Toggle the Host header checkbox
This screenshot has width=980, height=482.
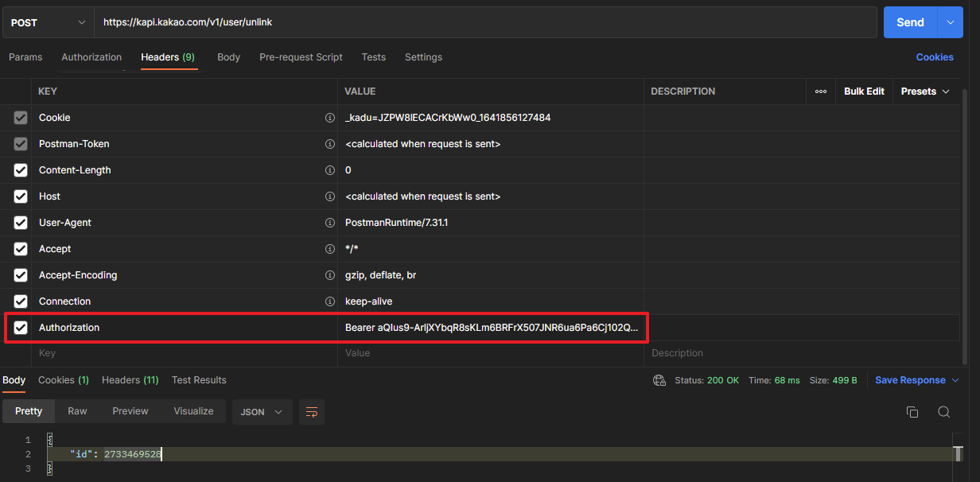point(21,196)
